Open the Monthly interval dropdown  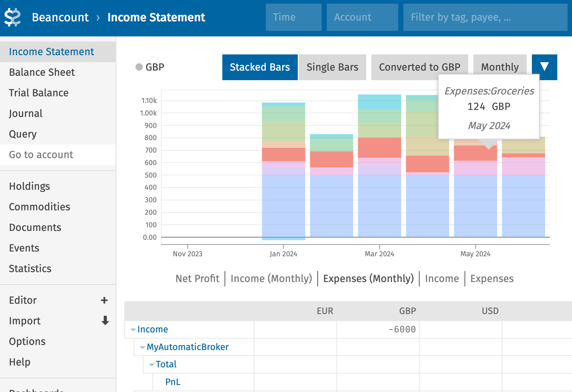point(500,67)
